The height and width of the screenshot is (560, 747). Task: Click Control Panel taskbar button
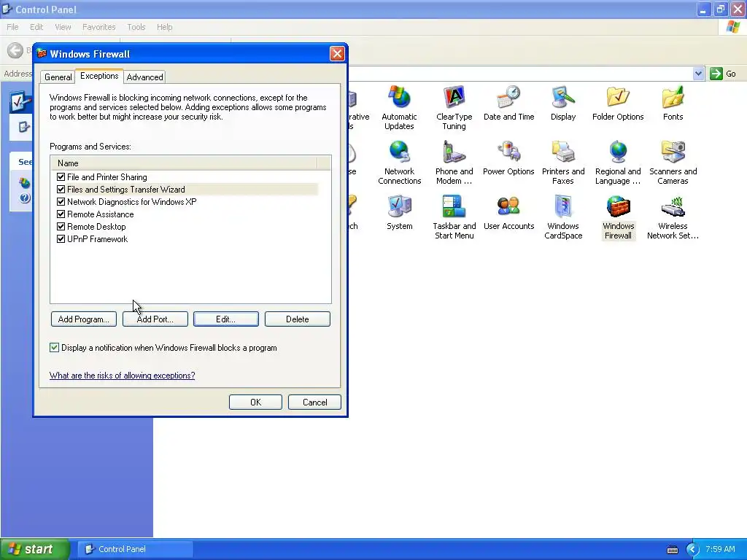[x=136, y=550]
